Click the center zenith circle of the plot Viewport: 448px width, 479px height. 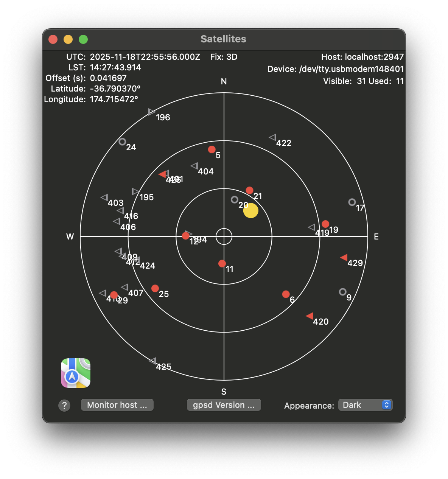224,236
